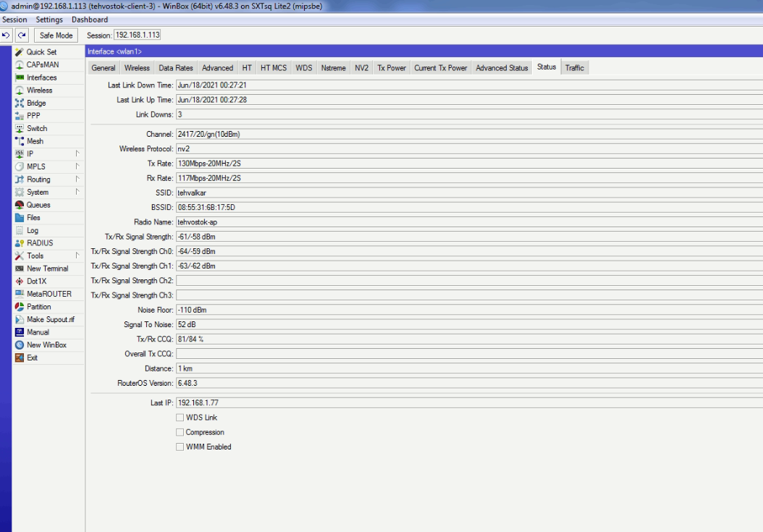This screenshot has width=763, height=532.
Task: Open the Files folder icon
Action: 19,218
